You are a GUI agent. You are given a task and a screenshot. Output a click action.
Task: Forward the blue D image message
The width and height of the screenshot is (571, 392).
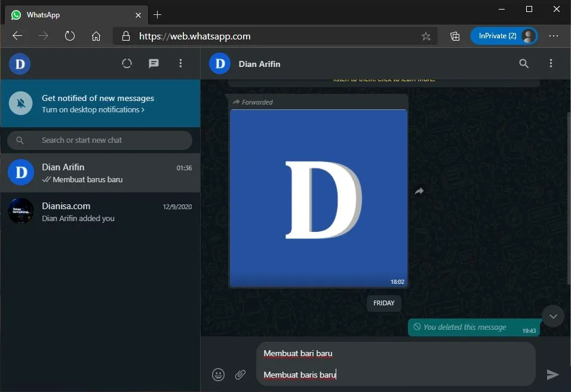(419, 191)
